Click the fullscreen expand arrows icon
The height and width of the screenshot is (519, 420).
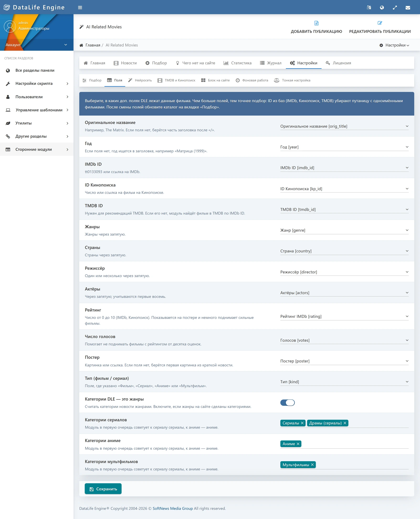(x=395, y=8)
